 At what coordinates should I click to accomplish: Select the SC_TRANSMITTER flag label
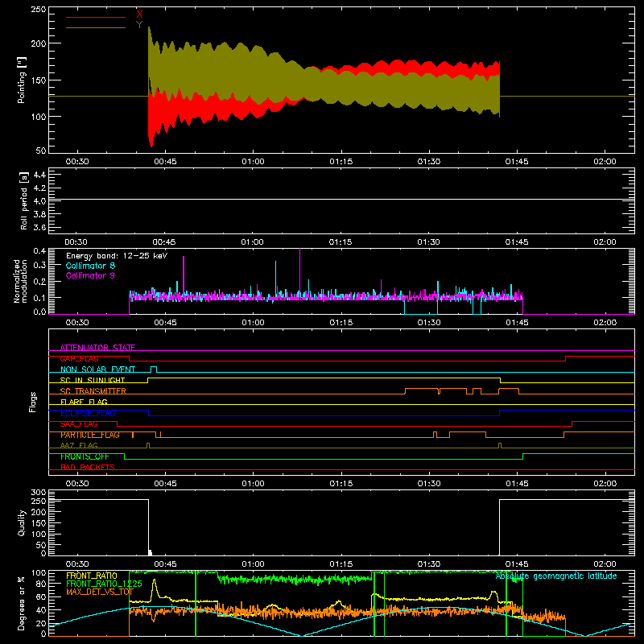coord(93,391)
